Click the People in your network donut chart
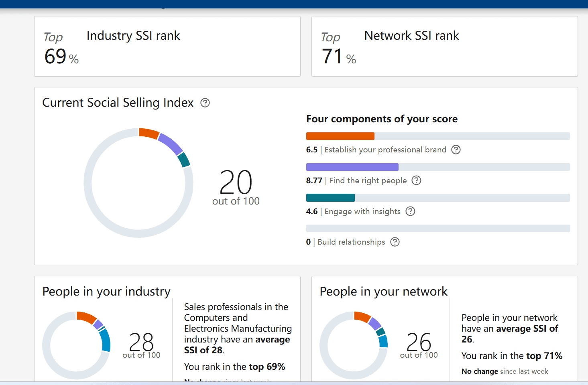Image resolution: width=588 pixels, height=385 pixels. click(354, 345)
